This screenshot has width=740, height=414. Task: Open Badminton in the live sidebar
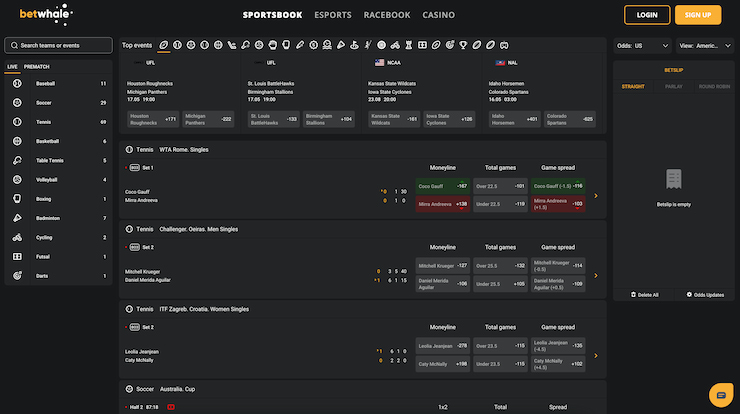click(59, 218)
